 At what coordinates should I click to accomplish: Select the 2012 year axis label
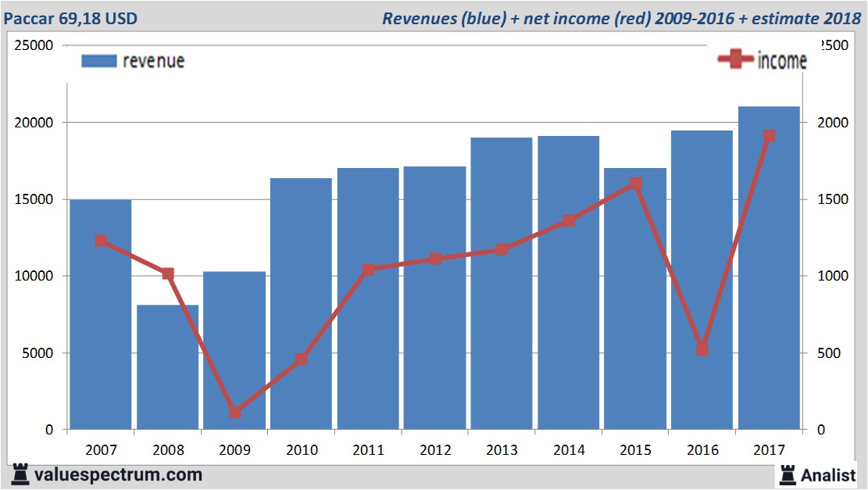[434, 450]
